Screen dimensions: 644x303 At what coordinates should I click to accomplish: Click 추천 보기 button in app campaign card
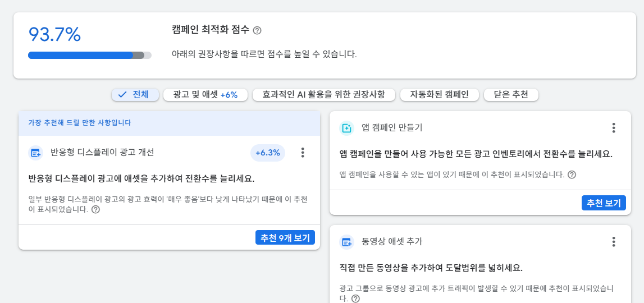604,203
